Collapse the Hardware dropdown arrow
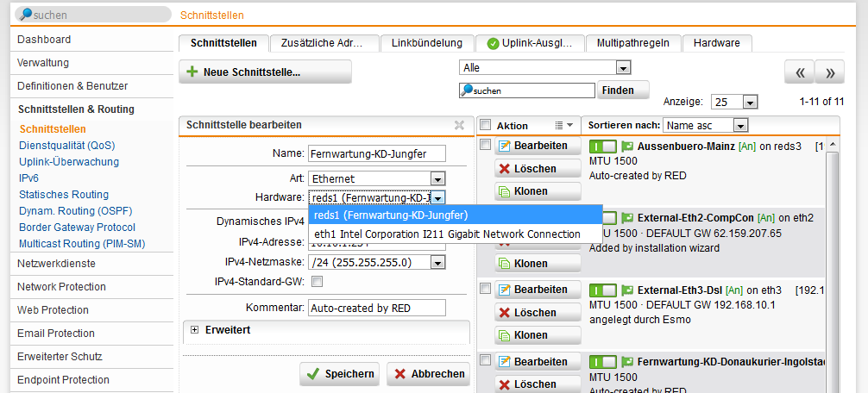Screen dimensions: 868x393 (x=438, y=198)
